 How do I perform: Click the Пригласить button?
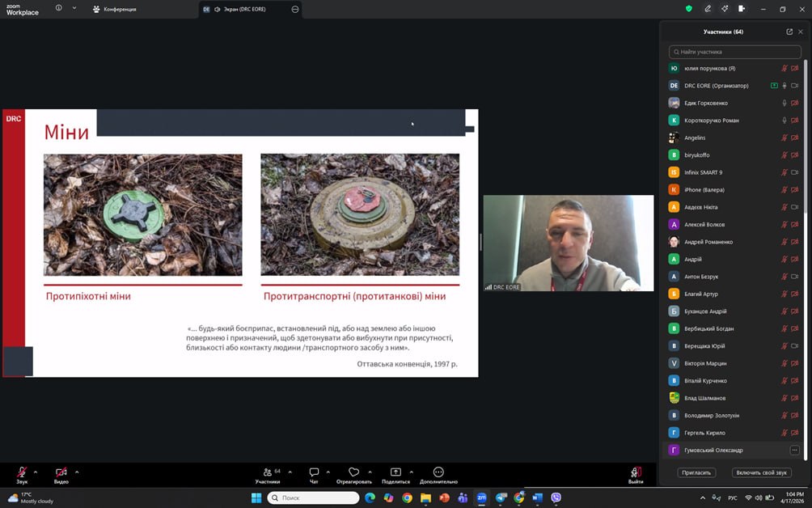696,472
